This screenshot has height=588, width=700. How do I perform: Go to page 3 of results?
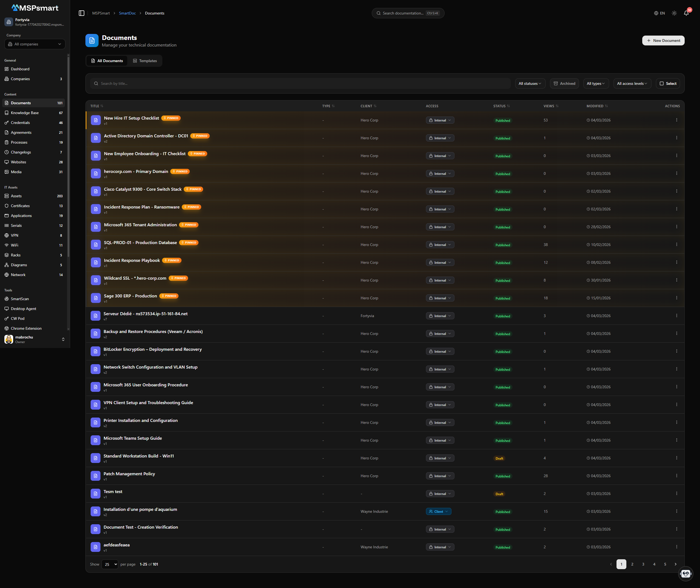pyautogui.click(x=643, y=564)
